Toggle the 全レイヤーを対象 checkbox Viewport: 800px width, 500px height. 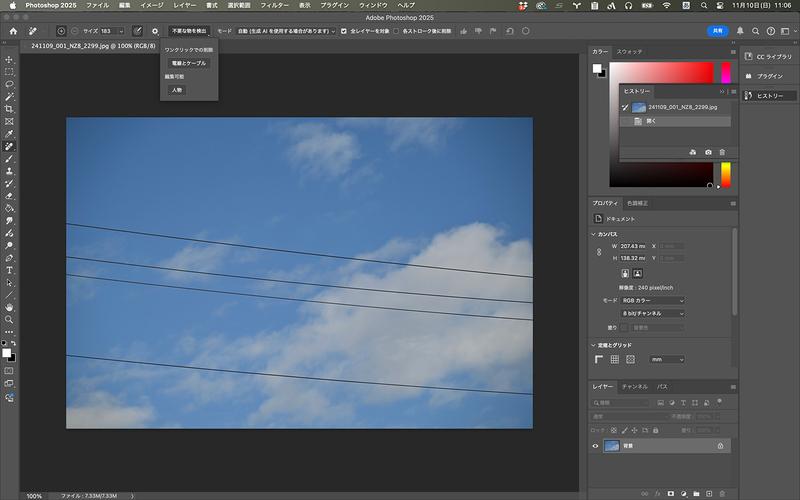[x=344, y=31]
